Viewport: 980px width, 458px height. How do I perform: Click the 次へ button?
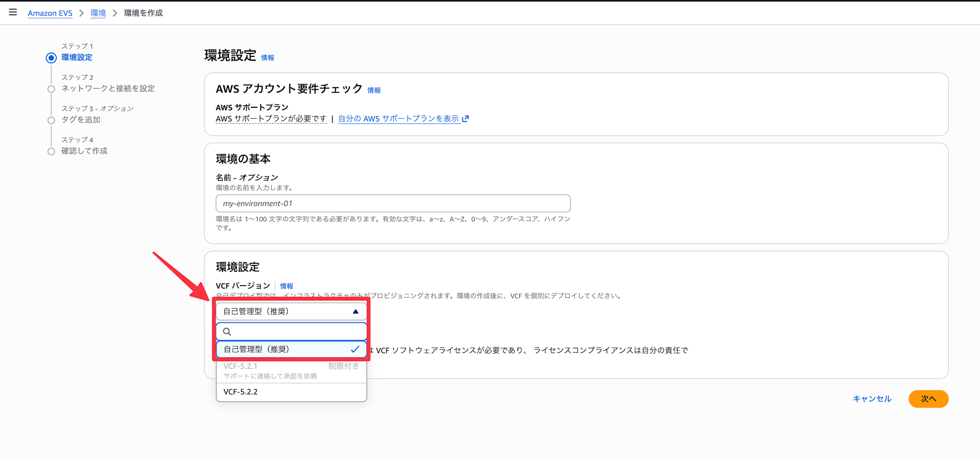928,399
